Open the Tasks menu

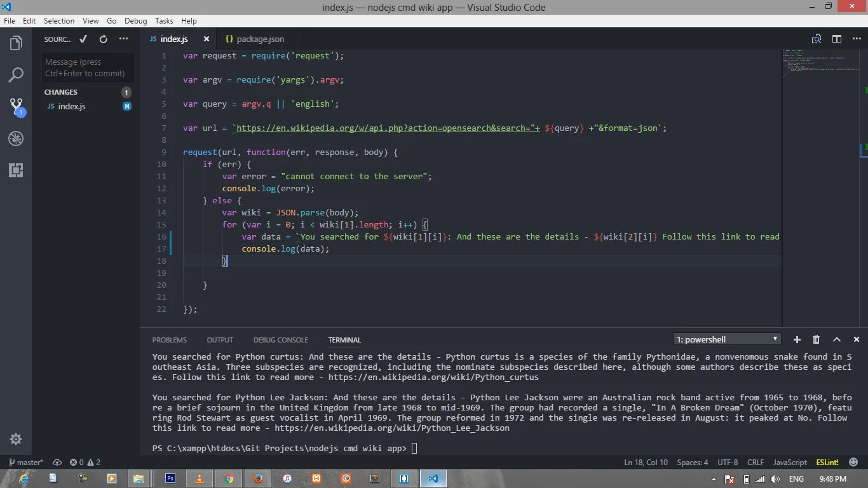[x=164, y=20]
